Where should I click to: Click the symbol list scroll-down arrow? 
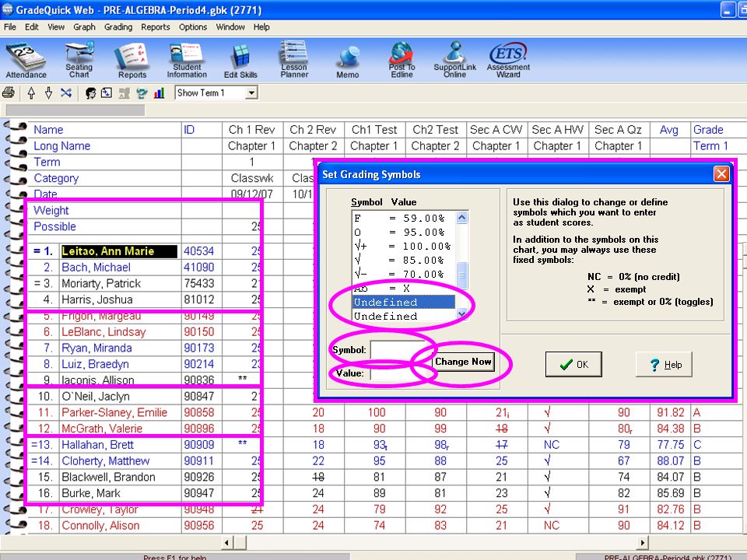461,314
